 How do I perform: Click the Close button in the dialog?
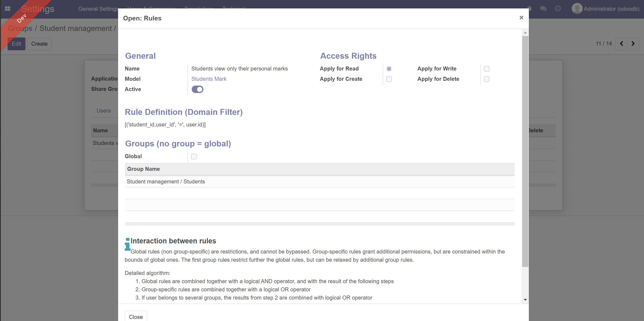point(136,316)
